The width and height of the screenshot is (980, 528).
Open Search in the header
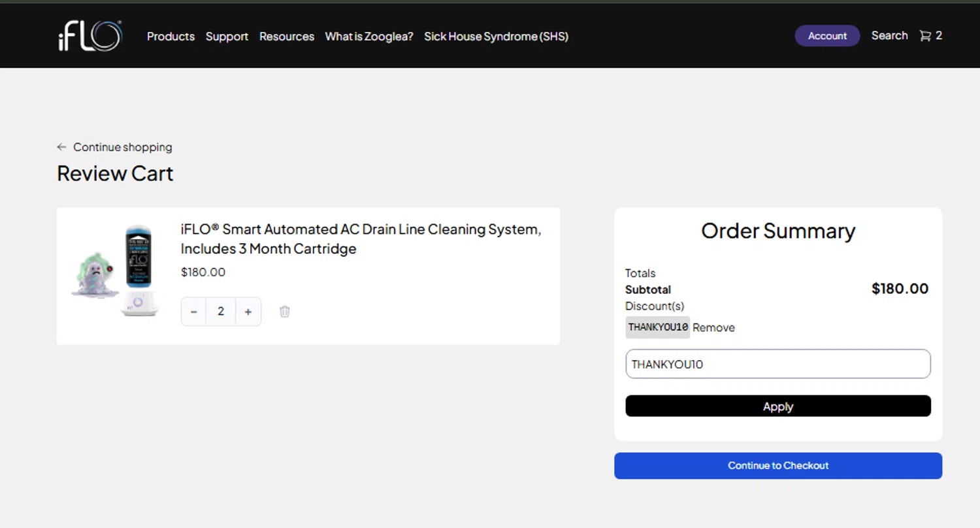click(889, 36)
